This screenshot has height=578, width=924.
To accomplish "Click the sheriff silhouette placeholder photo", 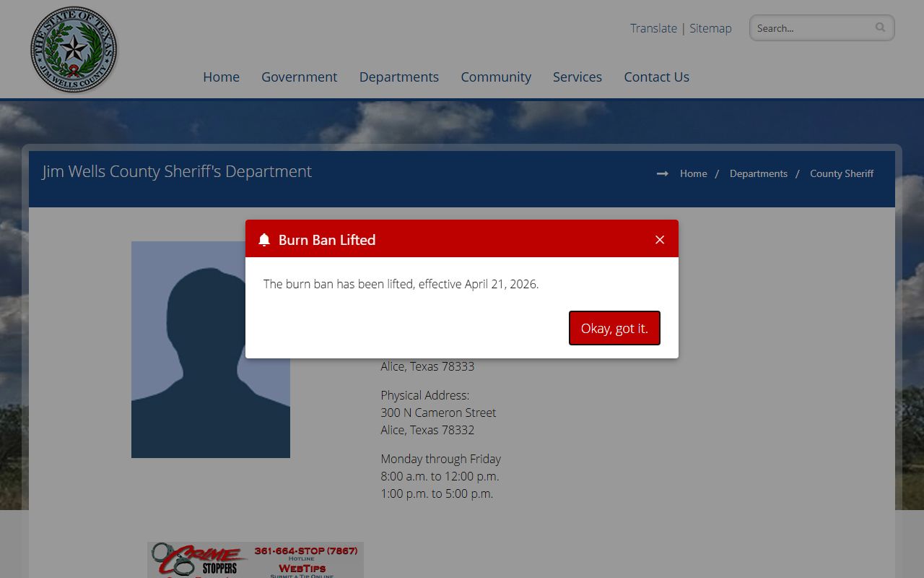I will [x=211, y=350].
